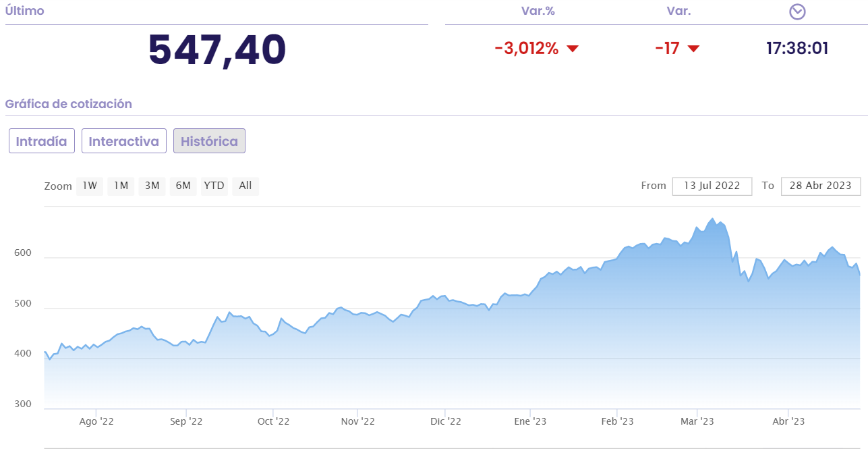The width and height of the screenshot is (868, 449).
Task: Click the Sep '22 x-axis label
Action: click(x=186, y=421)
